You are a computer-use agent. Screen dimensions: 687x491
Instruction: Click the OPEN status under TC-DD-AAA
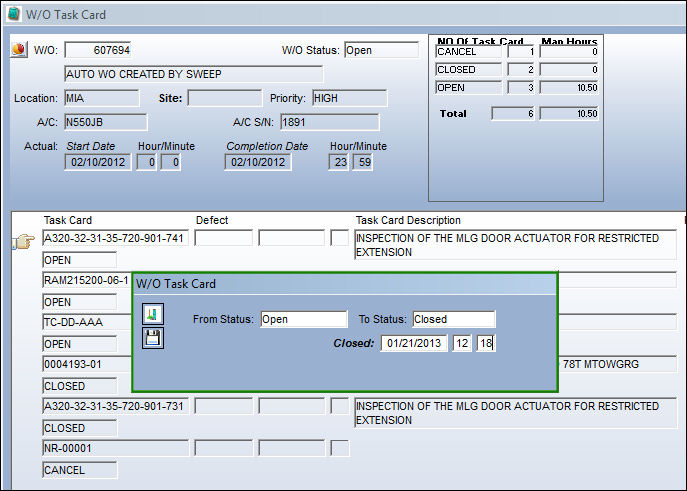tap(80, 344)
